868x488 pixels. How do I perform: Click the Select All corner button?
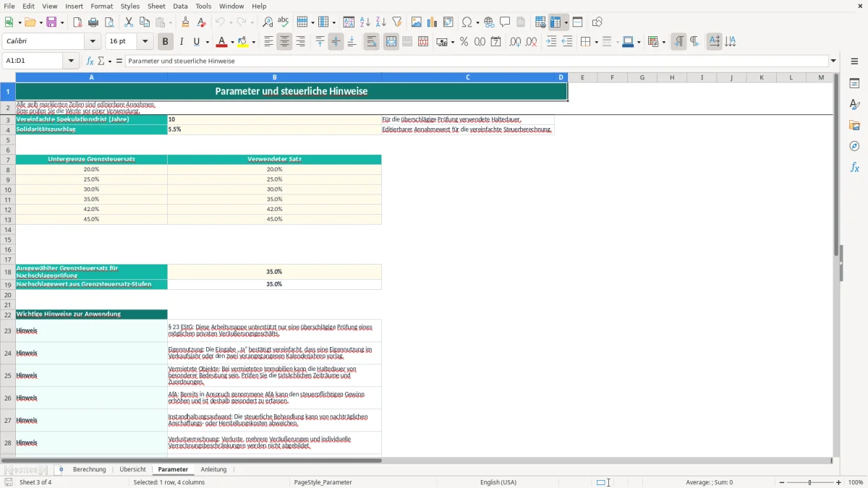[8, 77]
